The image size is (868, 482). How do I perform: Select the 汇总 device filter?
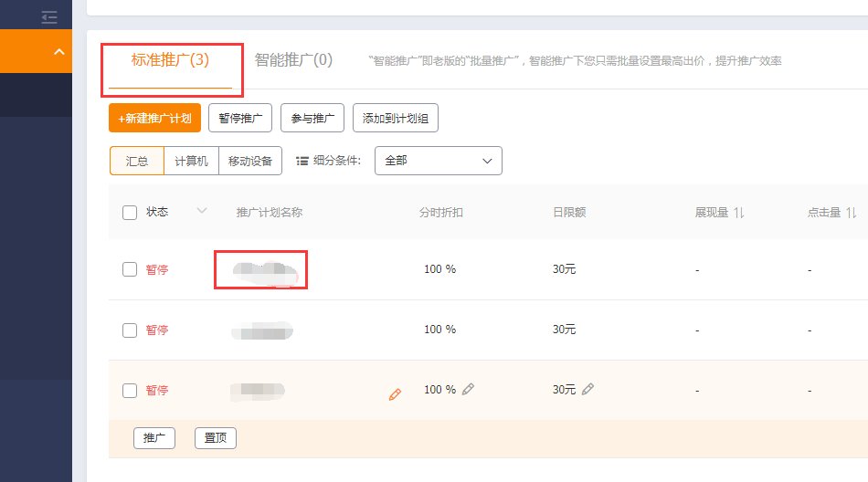click(137, 161)
